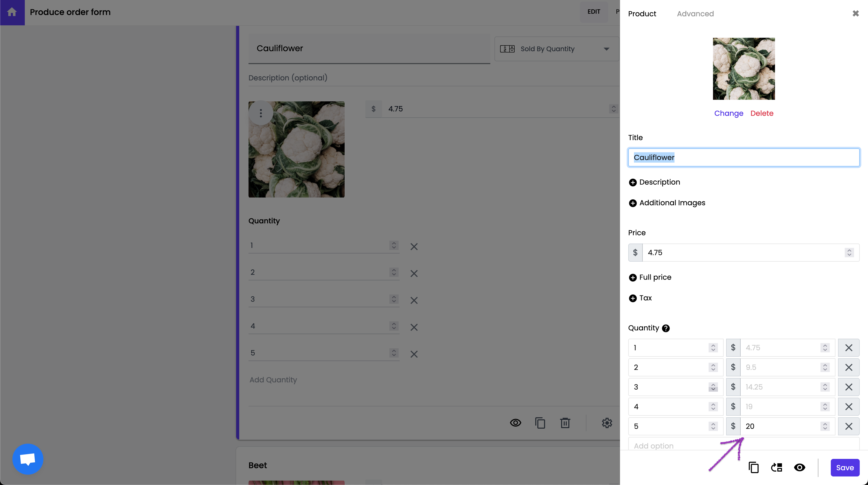Image resolution: width=868 pixels, height=485 pixels.
Task: Select the EDIT tab in the header
Action: click(x=594, y=12)
